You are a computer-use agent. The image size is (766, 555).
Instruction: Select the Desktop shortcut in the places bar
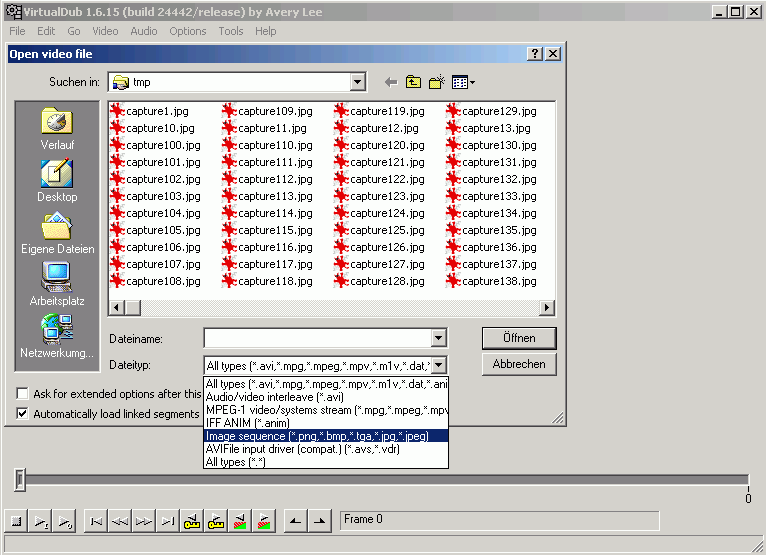57,181
